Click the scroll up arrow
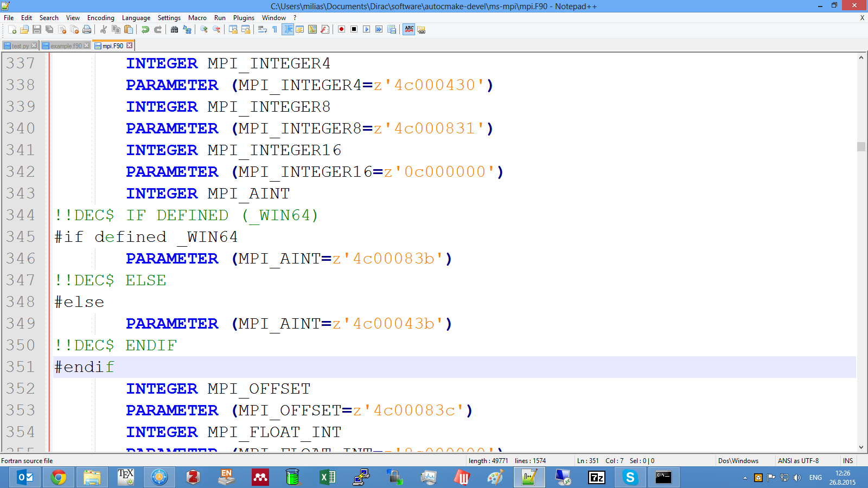 [x=861, y=57]
